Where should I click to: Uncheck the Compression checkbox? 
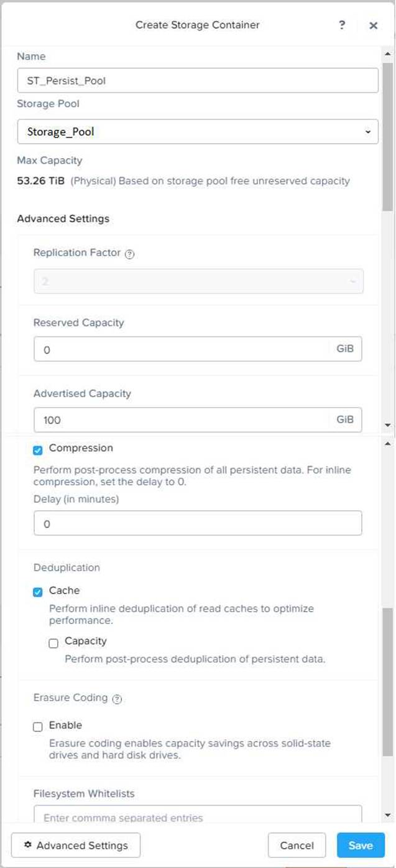[38, 449]
